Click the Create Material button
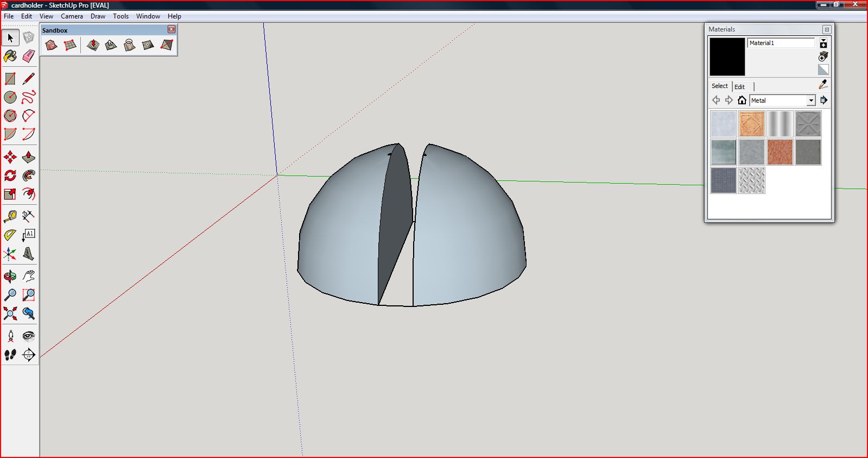 click(x=823, y=57)
